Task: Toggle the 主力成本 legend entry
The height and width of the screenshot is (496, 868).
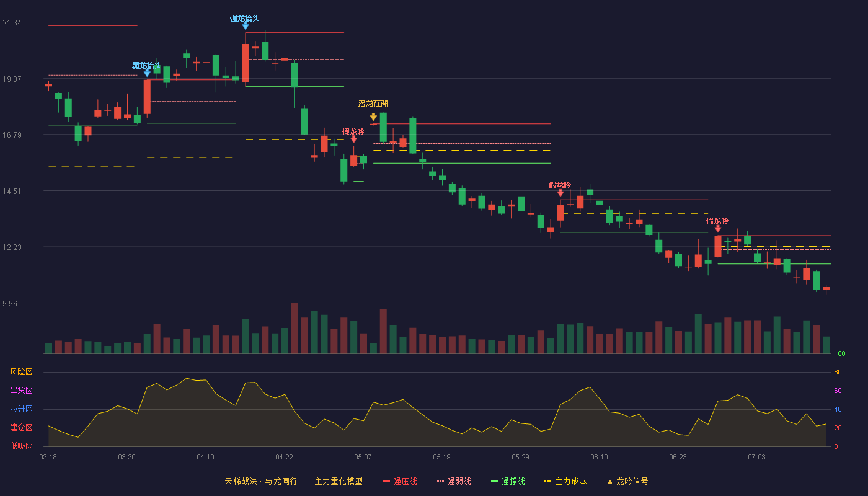Action: 565,481
